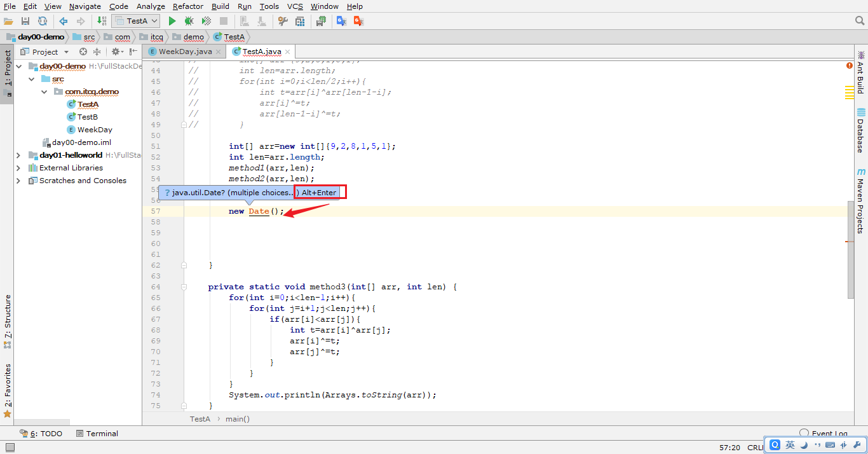Screen dimensions: 868x454
Task: Hide the Project panel via hide icon
Action: coord(134,52)
